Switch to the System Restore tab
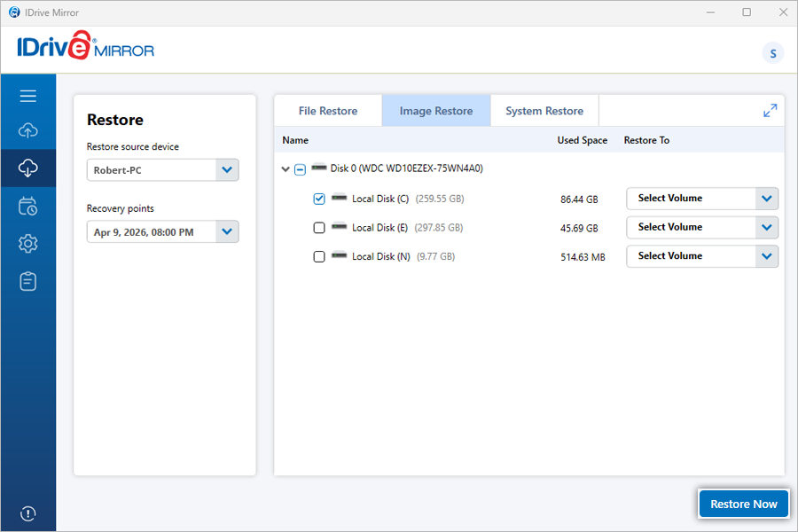Image resolution: width=798 pixels, height=532 pixels. point(544,111)
